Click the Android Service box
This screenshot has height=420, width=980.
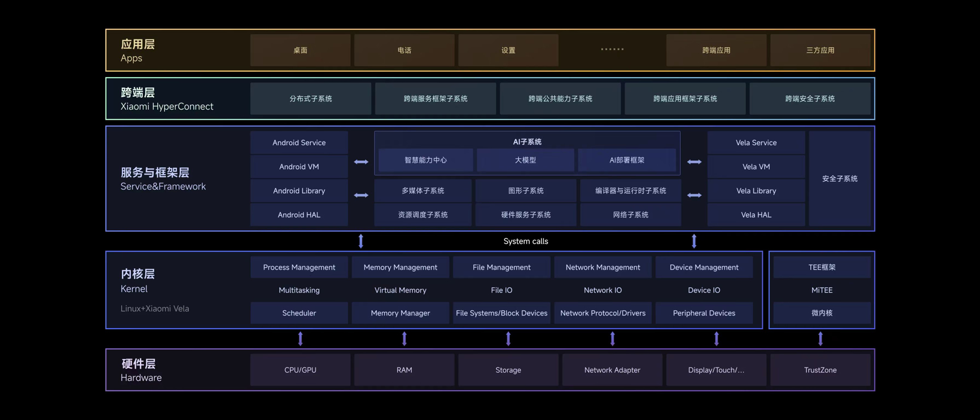tap(299, 143)
